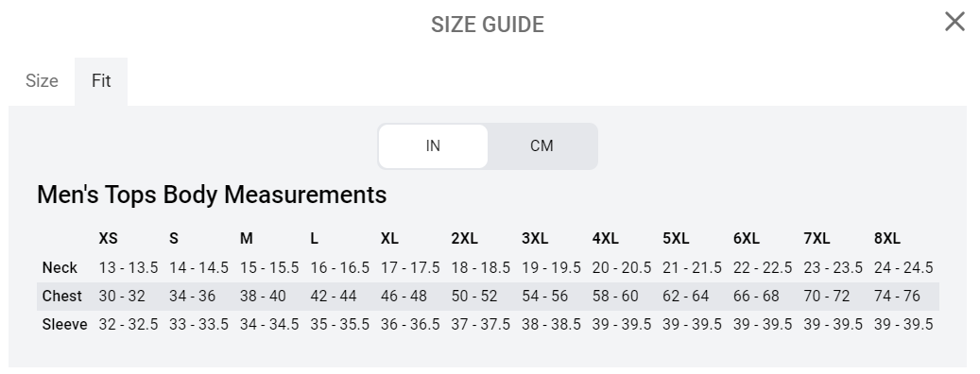Select the Fit tab
The width and height of the screenshot is (980, 374).
click(101, 81)
